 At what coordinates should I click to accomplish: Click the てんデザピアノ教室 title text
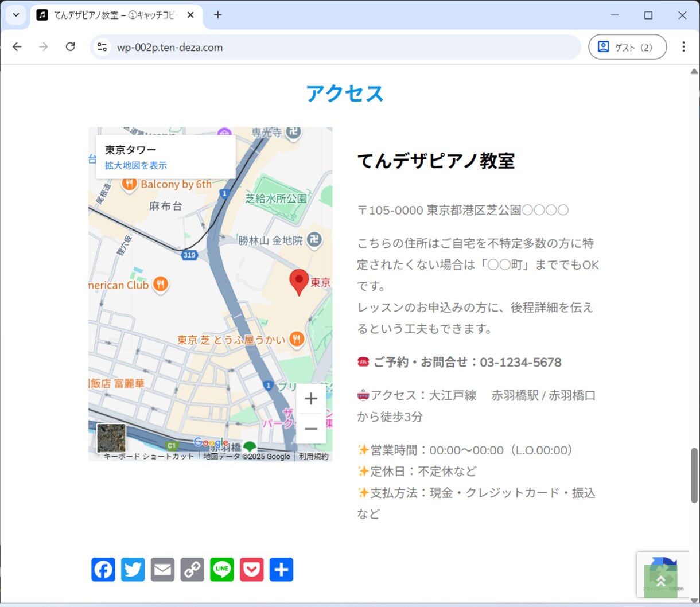436,161
